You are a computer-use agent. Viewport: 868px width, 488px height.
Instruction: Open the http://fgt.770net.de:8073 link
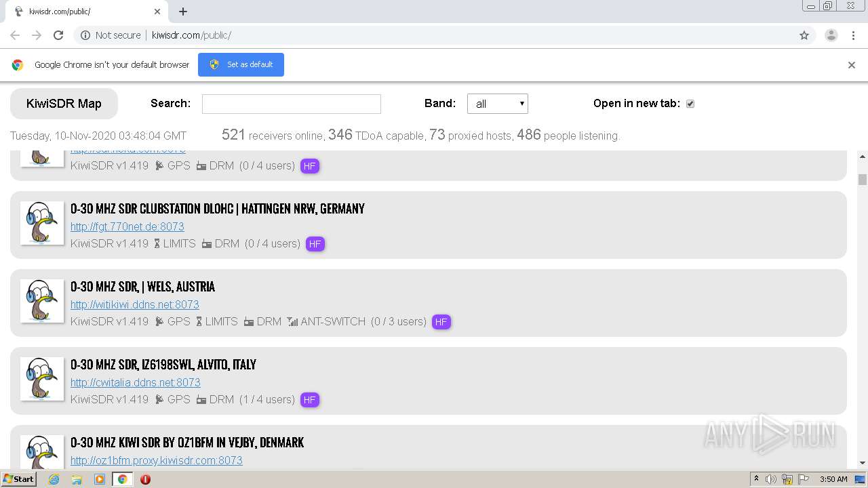coord(127,226)
